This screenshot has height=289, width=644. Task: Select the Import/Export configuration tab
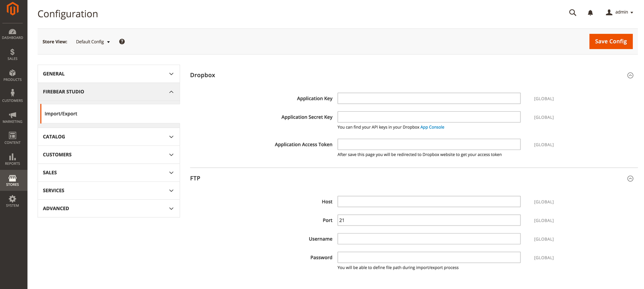tap(61, 114)
